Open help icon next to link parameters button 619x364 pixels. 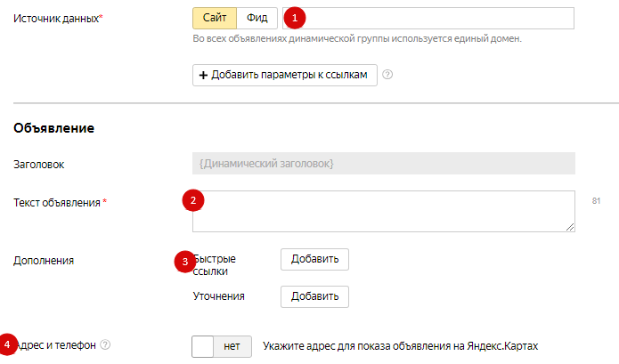click(387, 75)
